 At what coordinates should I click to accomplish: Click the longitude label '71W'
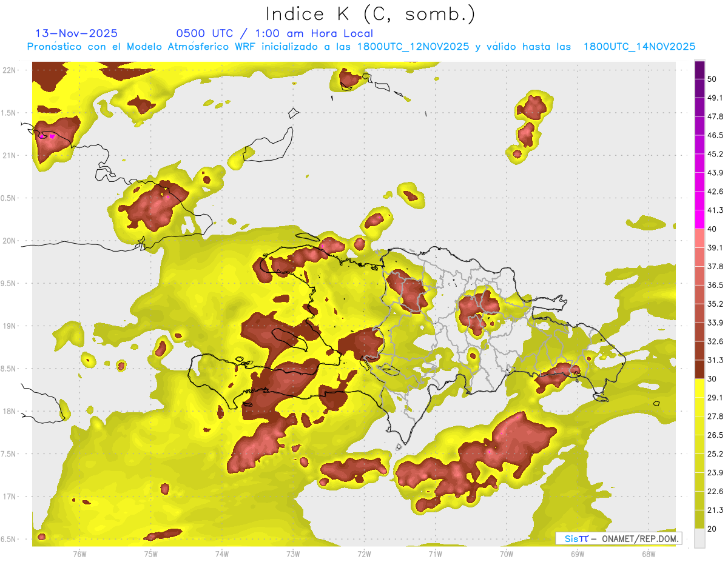pos(435,554)
